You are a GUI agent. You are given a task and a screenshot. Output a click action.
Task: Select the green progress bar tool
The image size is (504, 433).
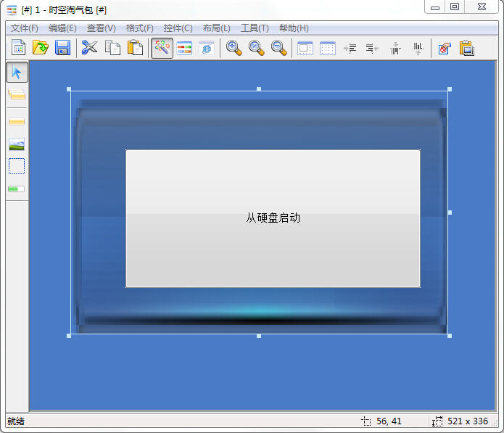pos(17,189)
